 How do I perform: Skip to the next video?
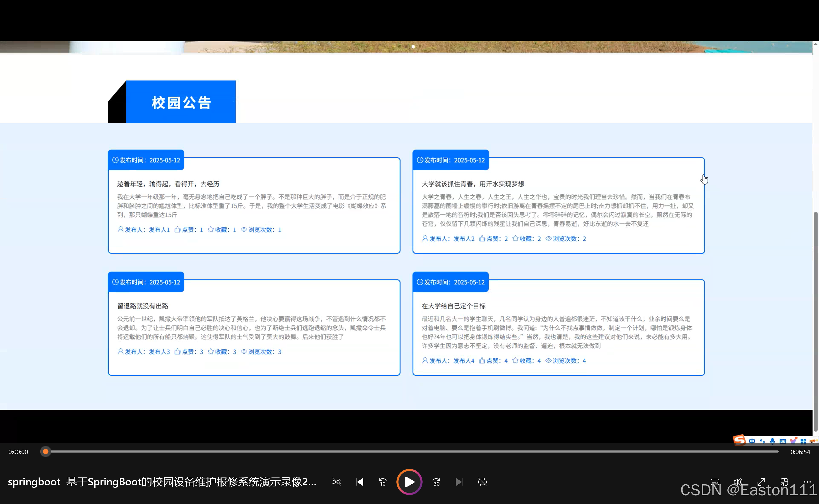coord(459,482)
